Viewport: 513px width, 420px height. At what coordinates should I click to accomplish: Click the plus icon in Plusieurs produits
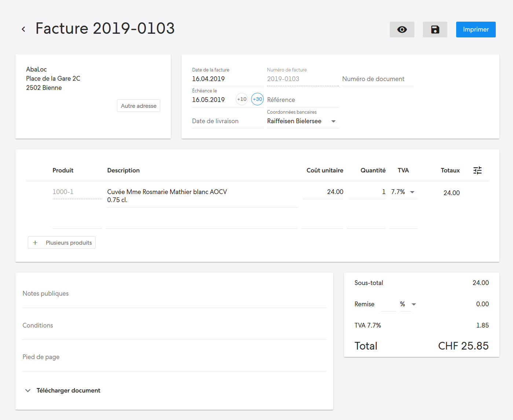(35, 243)
